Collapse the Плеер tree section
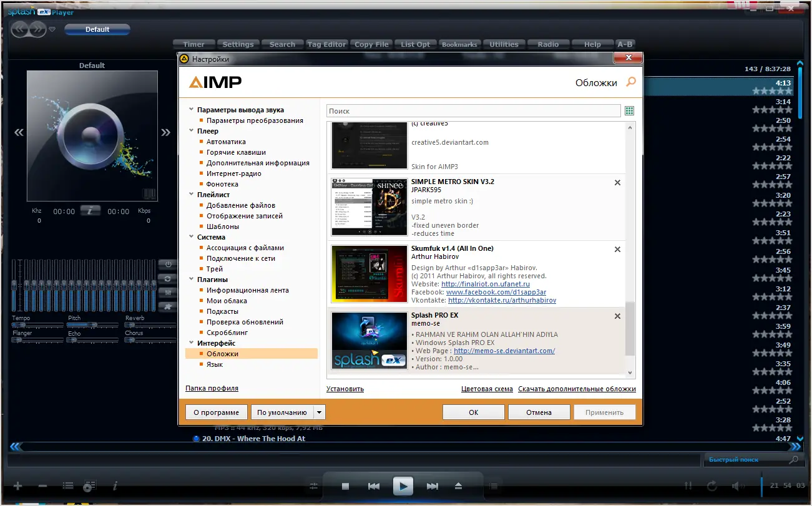The image size is (812, 506). click(191, 132)
